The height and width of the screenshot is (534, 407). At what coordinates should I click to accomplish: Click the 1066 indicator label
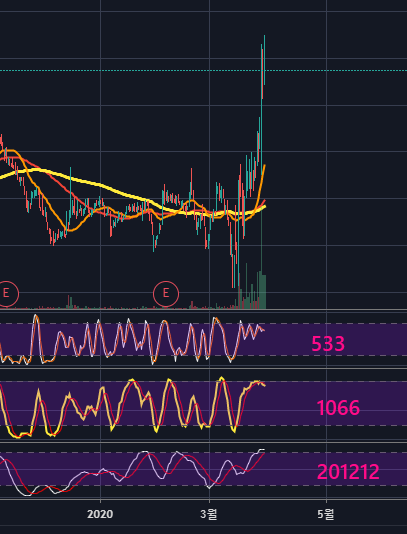[338, 408]
